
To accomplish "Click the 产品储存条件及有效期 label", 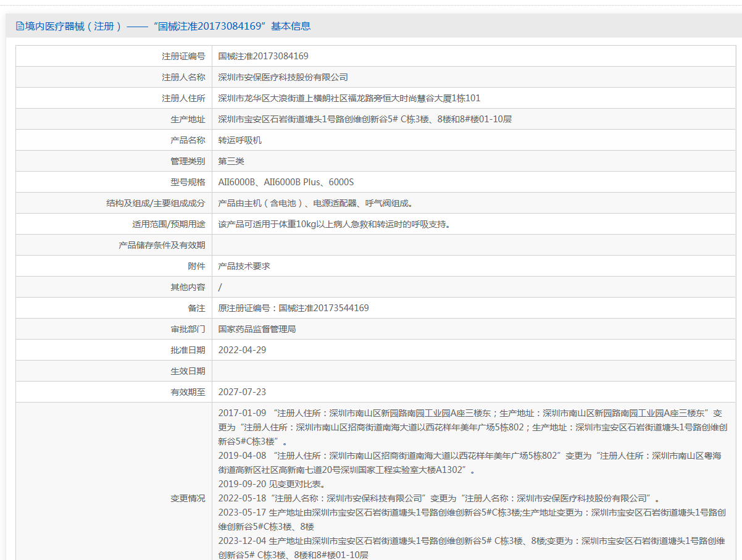I will pyautogui.click(x=162, y=245).
